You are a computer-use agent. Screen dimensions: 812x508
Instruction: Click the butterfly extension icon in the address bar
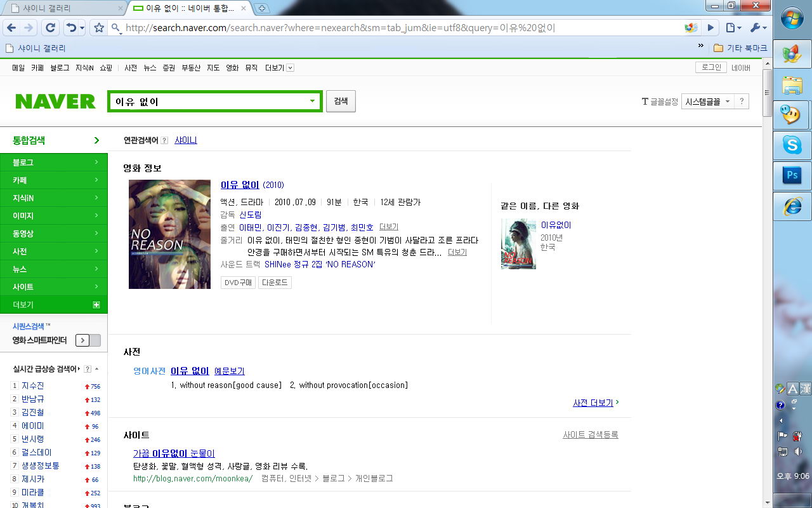(x=691, y=28)
